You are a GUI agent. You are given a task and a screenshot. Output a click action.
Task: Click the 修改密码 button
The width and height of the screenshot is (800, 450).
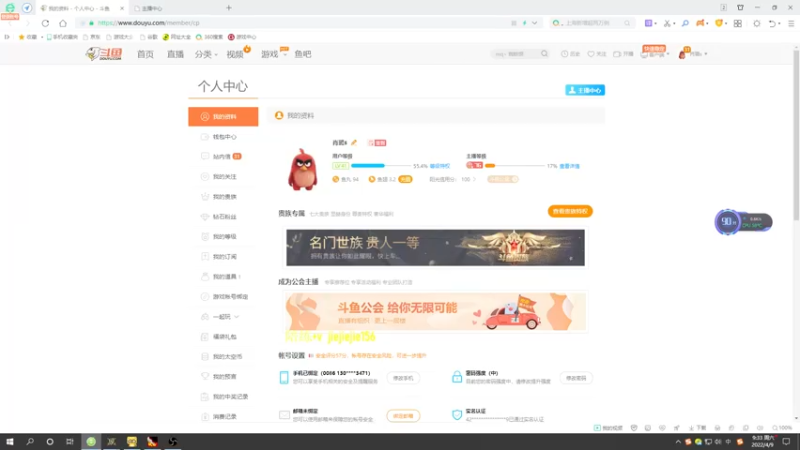point(576,378)
